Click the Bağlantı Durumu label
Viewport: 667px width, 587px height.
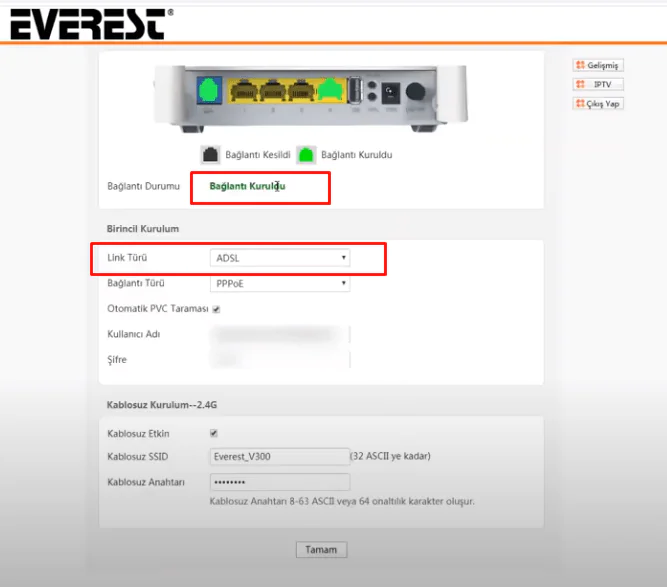point(144,186)
